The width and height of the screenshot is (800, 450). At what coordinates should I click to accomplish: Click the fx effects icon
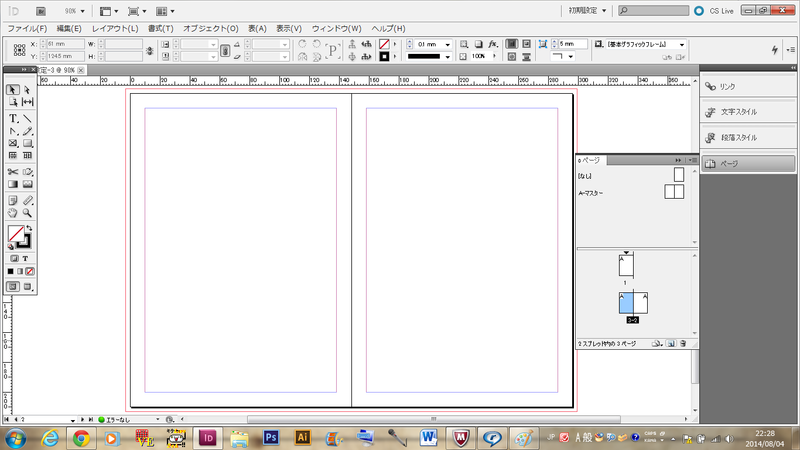(x=492, y=44)
